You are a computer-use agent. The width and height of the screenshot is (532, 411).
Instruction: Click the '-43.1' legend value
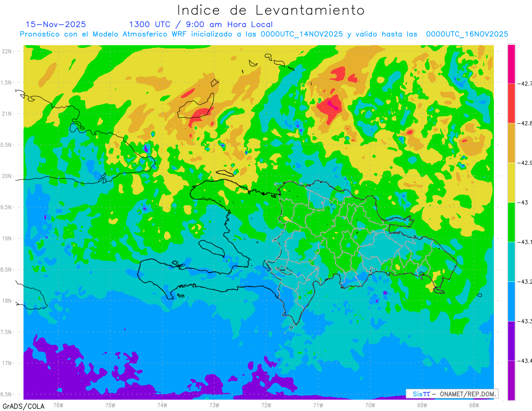(524, 242)
